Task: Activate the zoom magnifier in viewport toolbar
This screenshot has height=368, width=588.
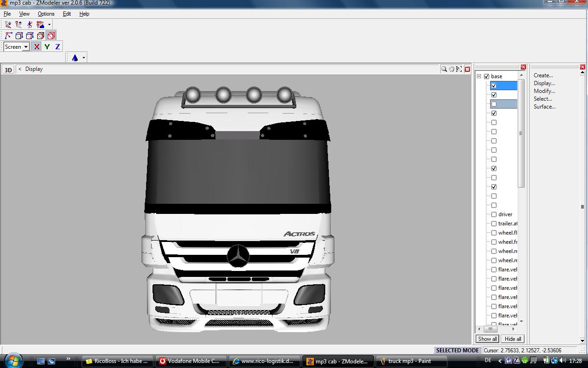Action: click(x=444, y=69)
